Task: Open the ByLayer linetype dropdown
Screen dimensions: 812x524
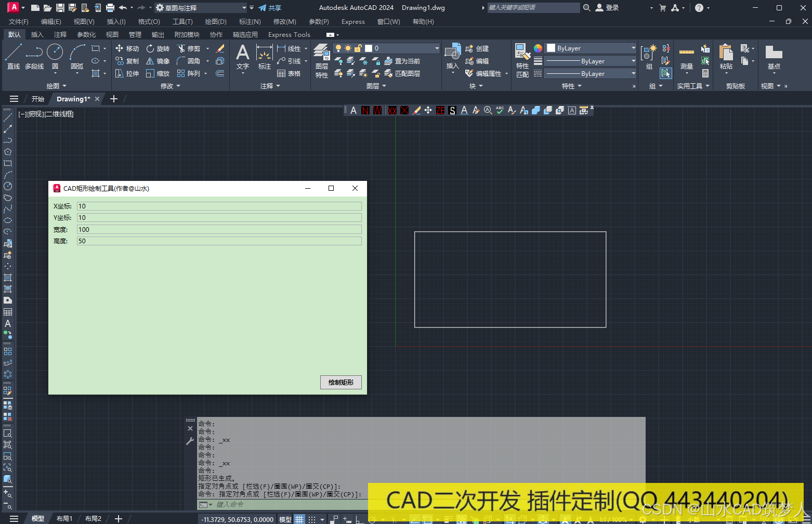Action: (x=591, y=73)
